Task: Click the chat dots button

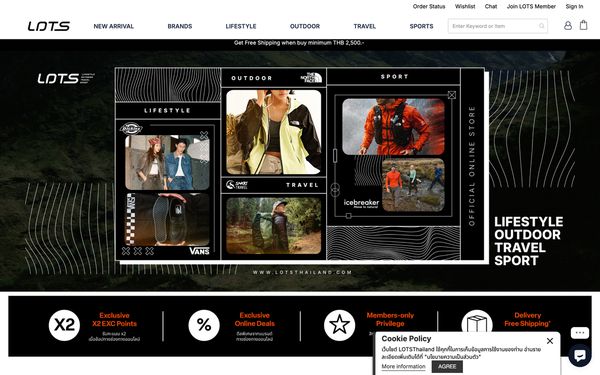Action: point(580,333)
